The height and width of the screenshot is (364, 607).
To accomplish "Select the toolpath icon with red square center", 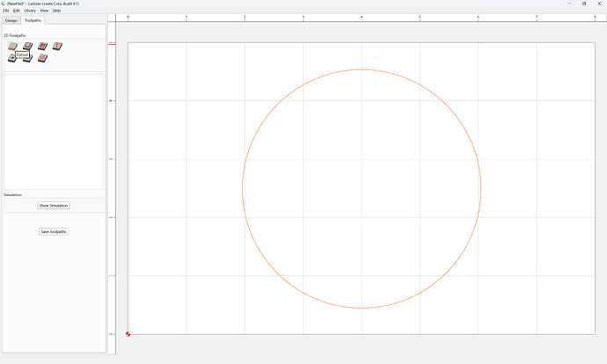I will [42, 46].
